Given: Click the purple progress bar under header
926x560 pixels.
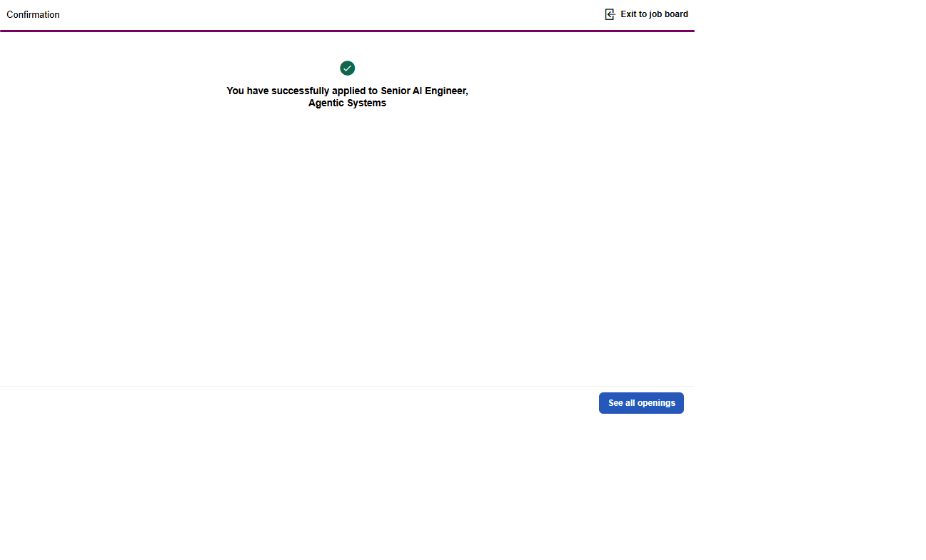Looking at the screenshot, I should click(x=347, y=31).
